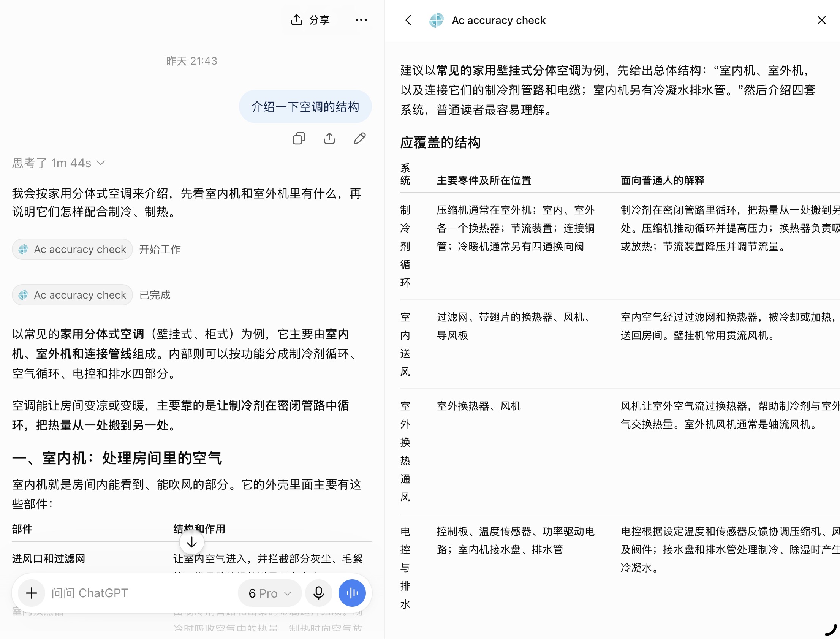Click the cell text 室外换热器、风机

[479, 406]
